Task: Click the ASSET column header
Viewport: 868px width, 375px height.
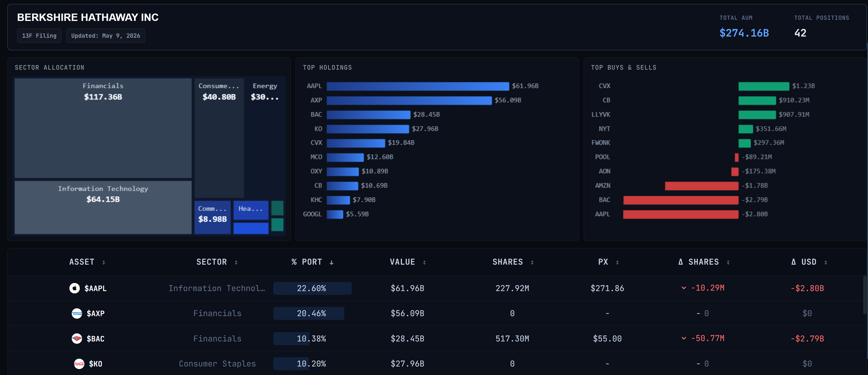Action: pos(82,262)
